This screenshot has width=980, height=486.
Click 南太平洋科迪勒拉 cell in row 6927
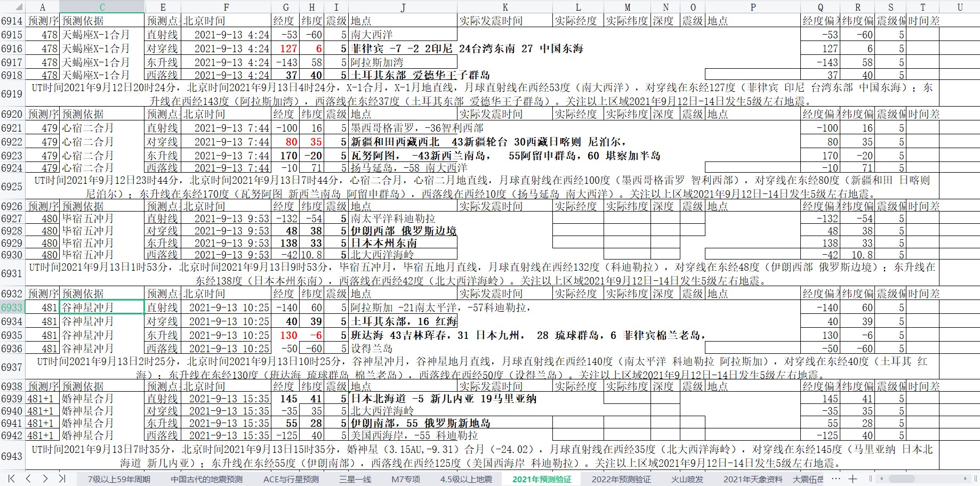pyautogui.click(x=403, y=218)
